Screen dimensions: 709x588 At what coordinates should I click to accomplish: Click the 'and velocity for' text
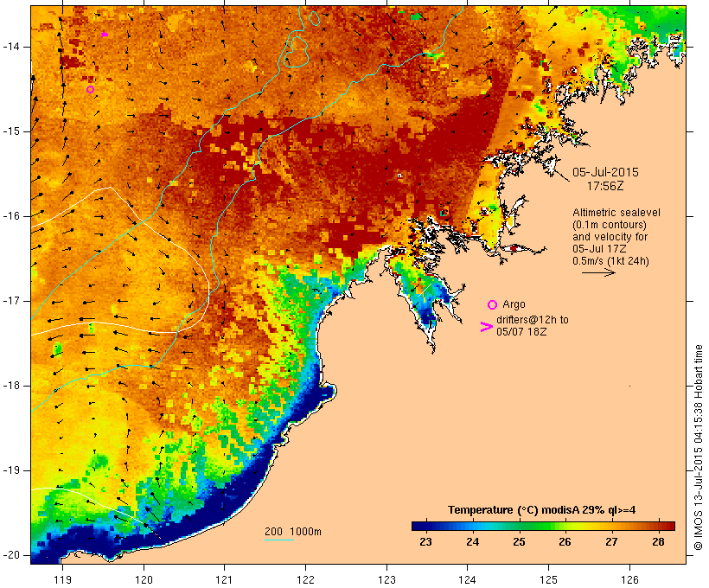click(x=610, y=237)
